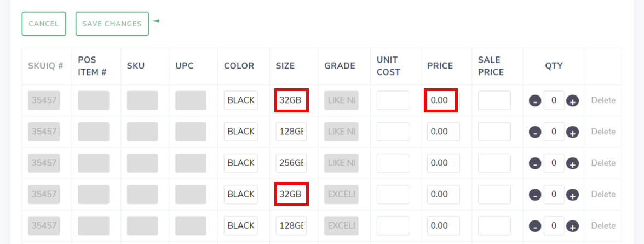
Task: Click sale price field in 256GB row
Action: coord(494,163)
